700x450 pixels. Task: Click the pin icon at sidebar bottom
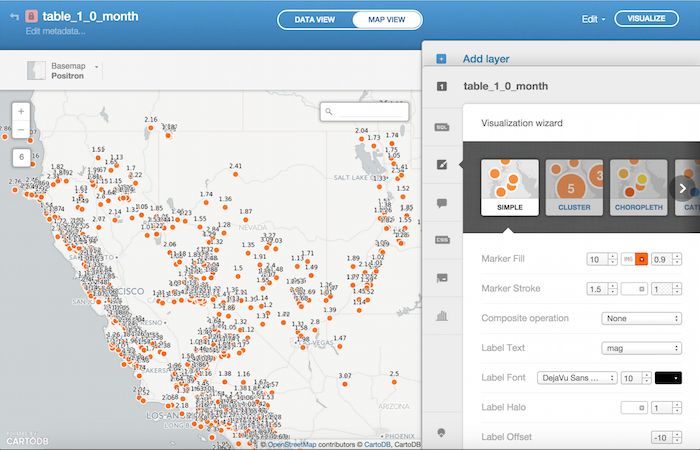(442, 433)
